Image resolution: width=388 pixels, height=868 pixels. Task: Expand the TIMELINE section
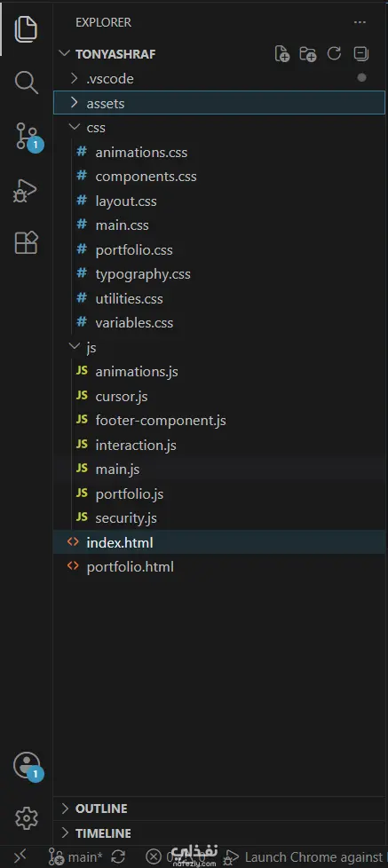(x=219, y=832)
